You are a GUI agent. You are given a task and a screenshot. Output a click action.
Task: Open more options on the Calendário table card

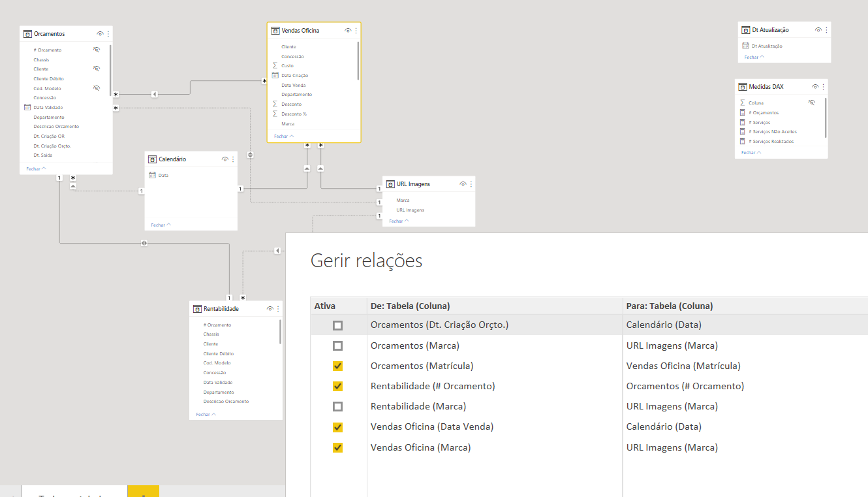(x=233, y=159)
